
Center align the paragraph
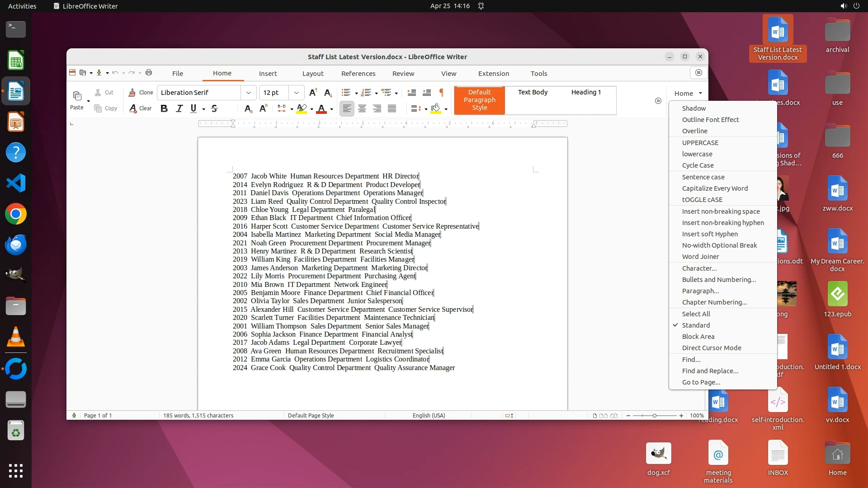[362, 108]
